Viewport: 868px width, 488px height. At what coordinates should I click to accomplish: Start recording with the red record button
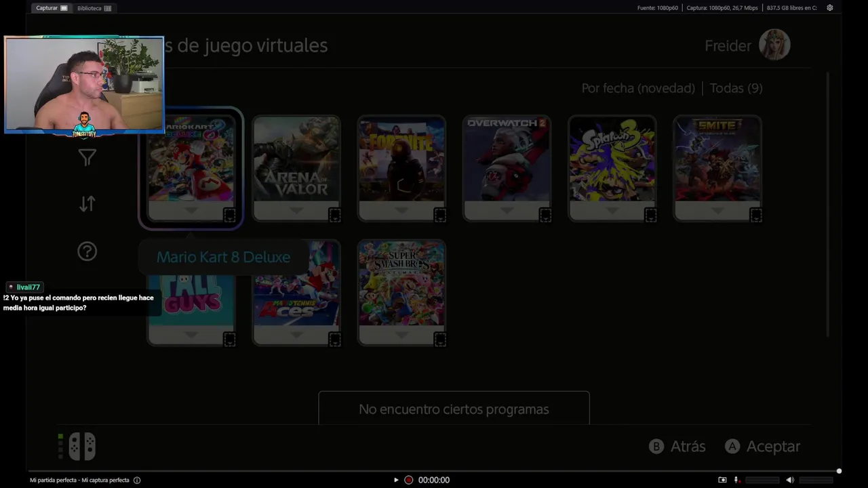point(408,480)
